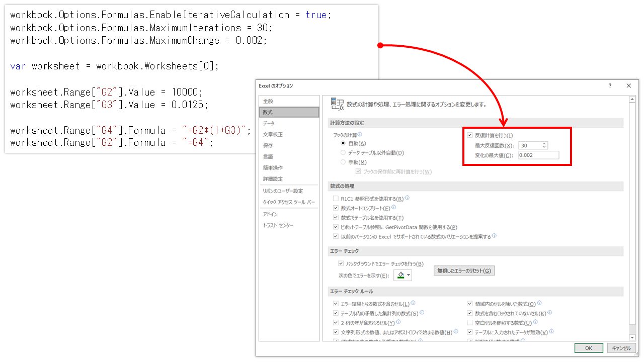The width and height of the screenshot is (644, 362).
Task: Click info icon next to 数式を含むロックされていないセル
Action: (549, 312)
